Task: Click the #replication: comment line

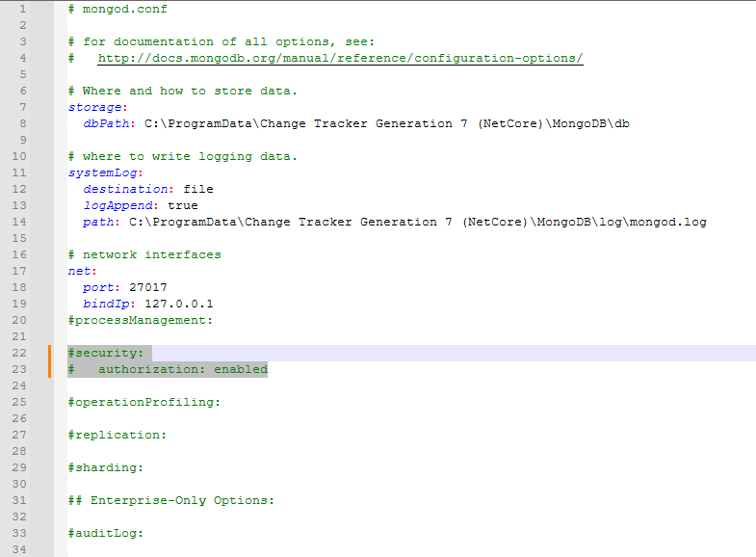Action: click(x=117, y=435)
